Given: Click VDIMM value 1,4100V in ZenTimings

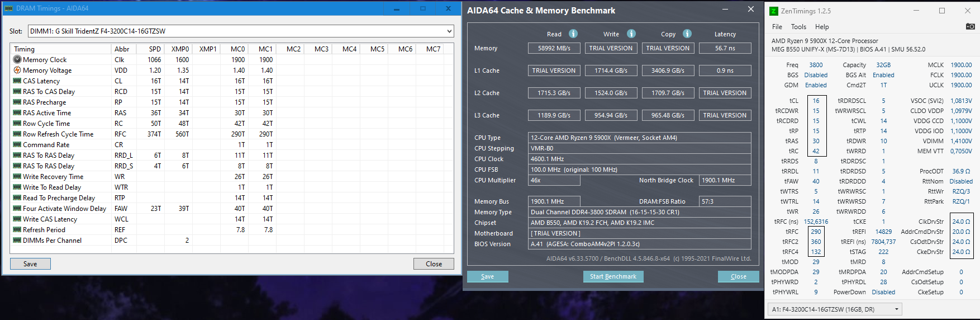Looking at the screenshot, I should point(961,141).
